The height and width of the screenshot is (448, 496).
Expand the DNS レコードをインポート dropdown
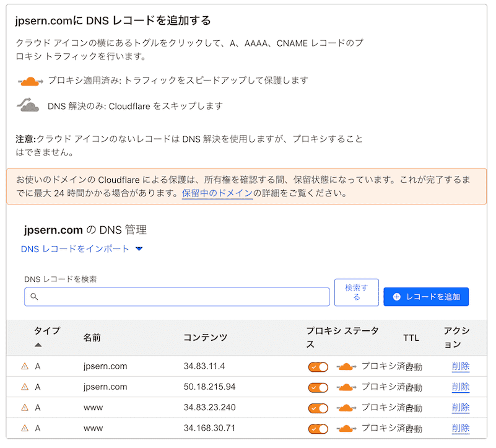139,249
